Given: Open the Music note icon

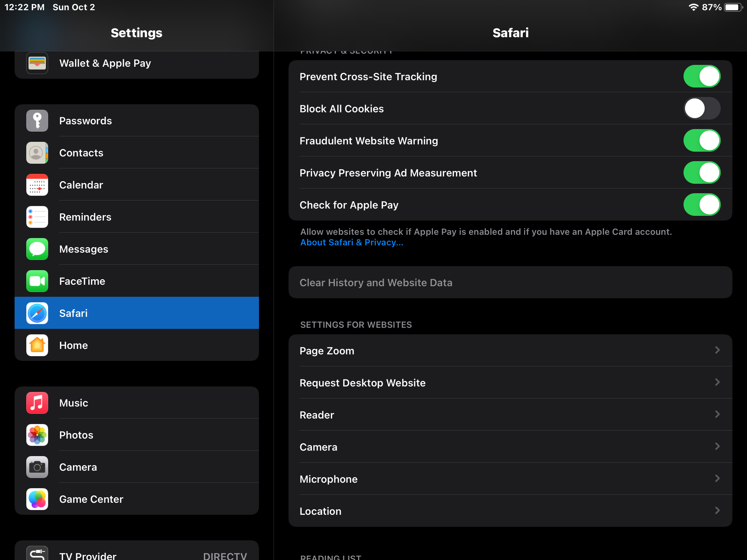Looking at the screenshot, I should [x=37, y=403].
